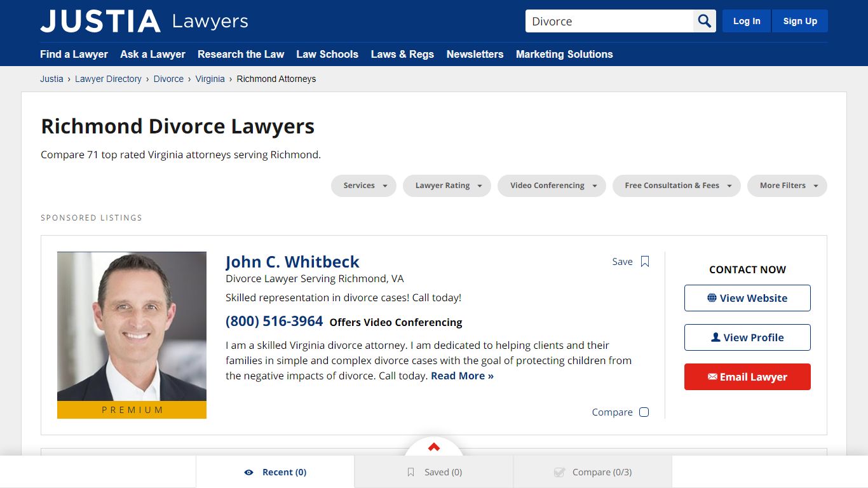
Task: Go to Divorce breadcrumb link
Action: point(168,79)
